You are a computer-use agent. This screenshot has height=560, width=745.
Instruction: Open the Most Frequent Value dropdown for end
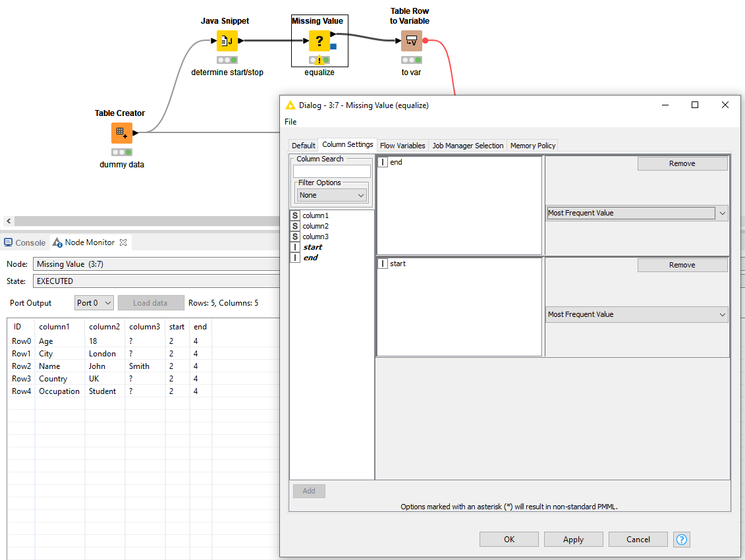[636, 212]
